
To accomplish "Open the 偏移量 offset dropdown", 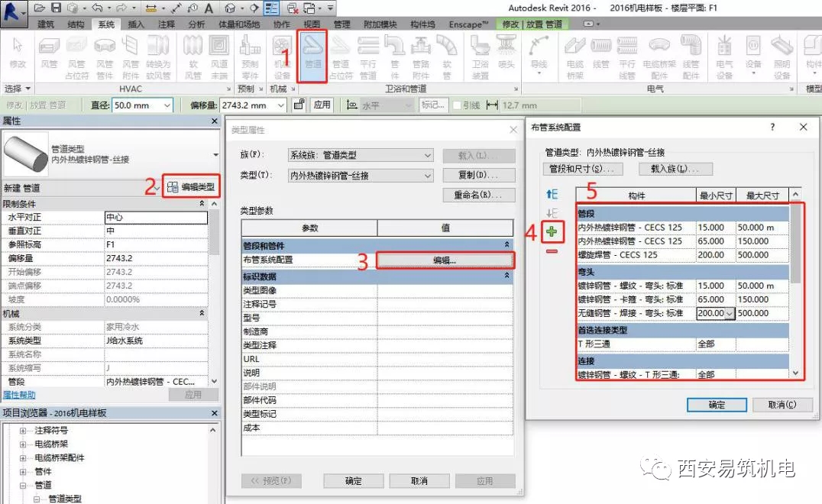I will coord(280,105).
